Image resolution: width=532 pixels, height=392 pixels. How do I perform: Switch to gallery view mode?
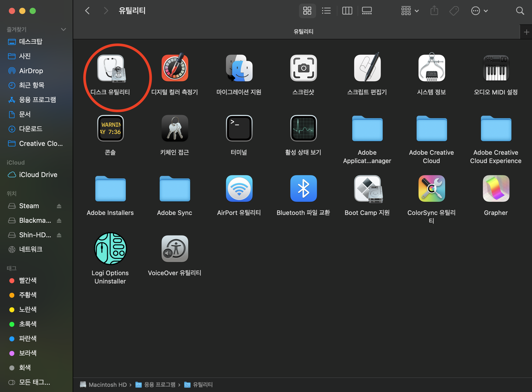click(367, 11)
